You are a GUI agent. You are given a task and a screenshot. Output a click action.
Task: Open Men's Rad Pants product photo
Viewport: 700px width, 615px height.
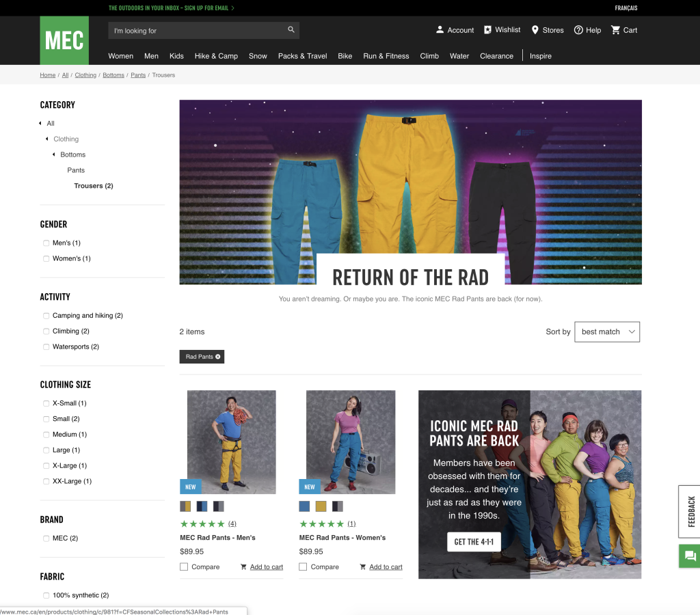231,442
